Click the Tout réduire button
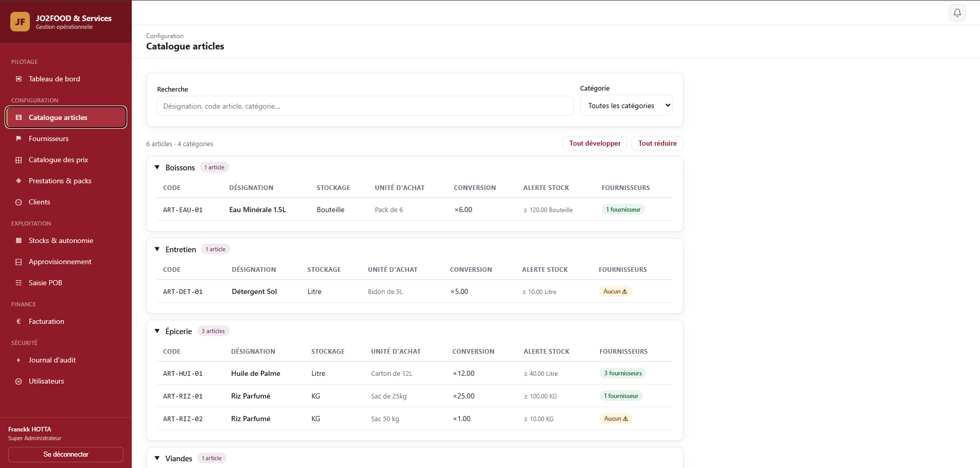Viewport: 980px width, 468px height. [657, 143]
